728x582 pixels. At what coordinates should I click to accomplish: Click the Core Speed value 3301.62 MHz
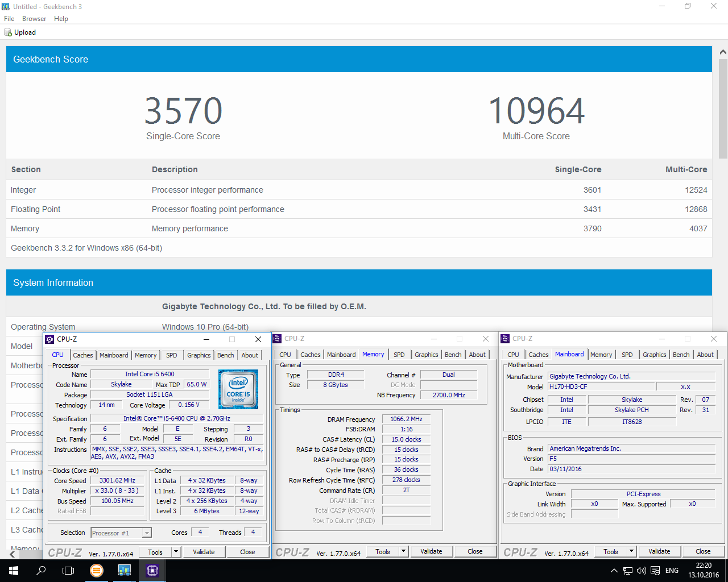117,480
